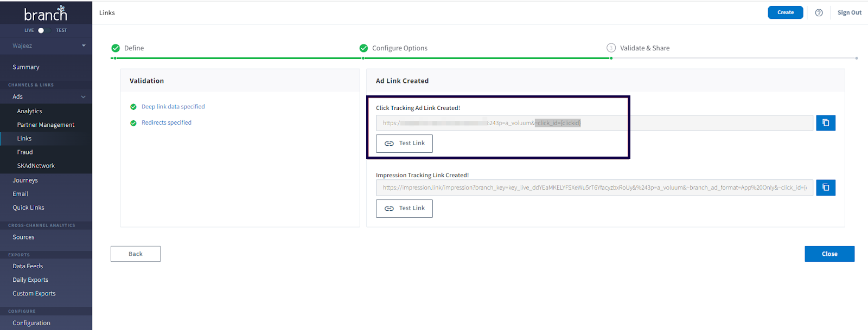
Task: Click the Configure Options step checkmark
Action: tap(363, 48)
